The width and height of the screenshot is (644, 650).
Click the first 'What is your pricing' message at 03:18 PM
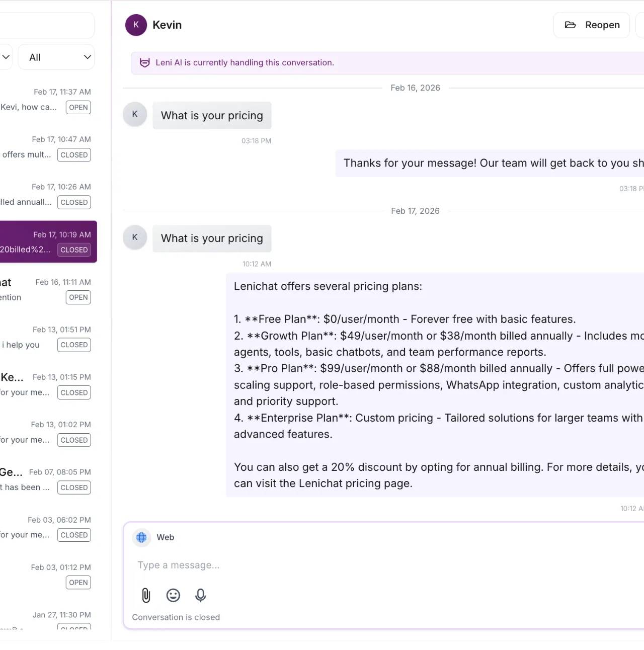(212, 116)
